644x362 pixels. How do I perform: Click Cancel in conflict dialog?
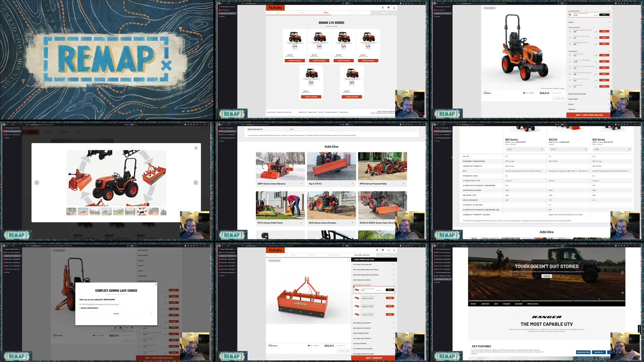116,314
